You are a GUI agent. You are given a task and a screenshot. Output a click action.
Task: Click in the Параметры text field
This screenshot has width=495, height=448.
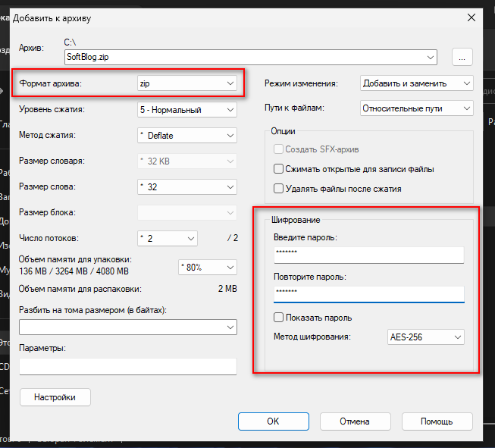[128, 366]
